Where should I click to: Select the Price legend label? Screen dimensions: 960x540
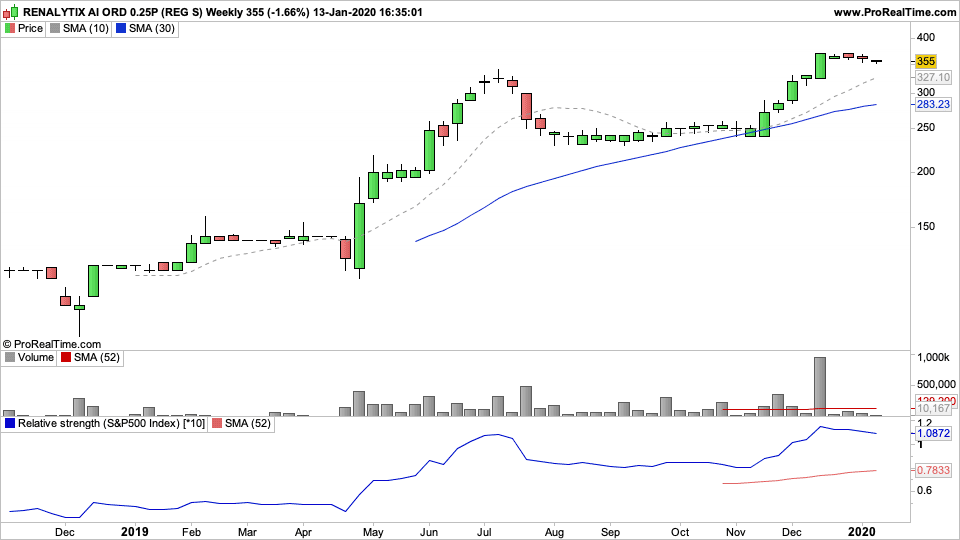tap(30, 28)
